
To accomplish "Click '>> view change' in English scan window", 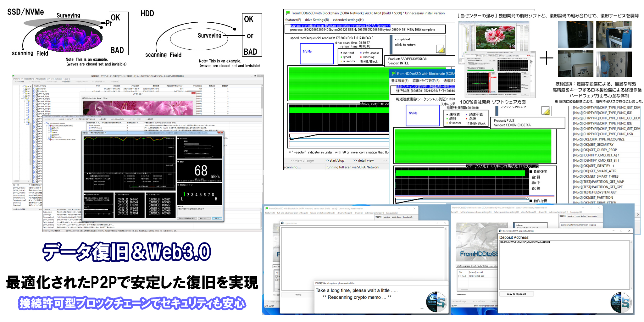I will pyautogui.click(x=302, y=160).
